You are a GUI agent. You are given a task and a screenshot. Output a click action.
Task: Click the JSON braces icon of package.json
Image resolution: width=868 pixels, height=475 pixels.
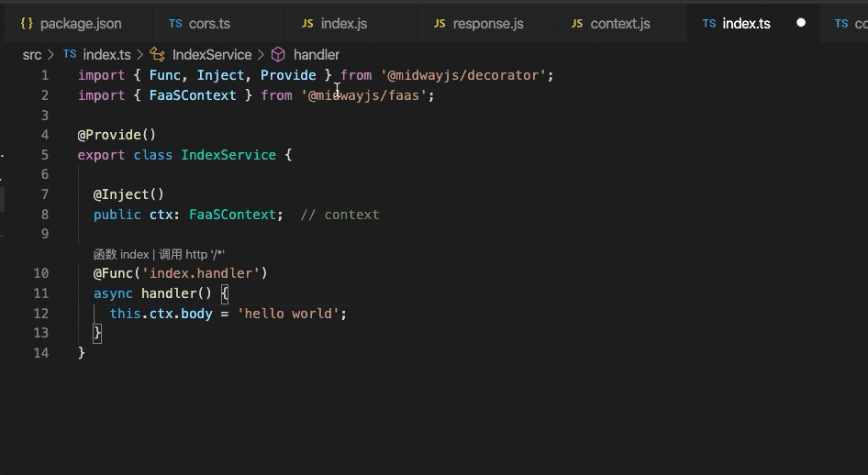[x=27, y=24]
